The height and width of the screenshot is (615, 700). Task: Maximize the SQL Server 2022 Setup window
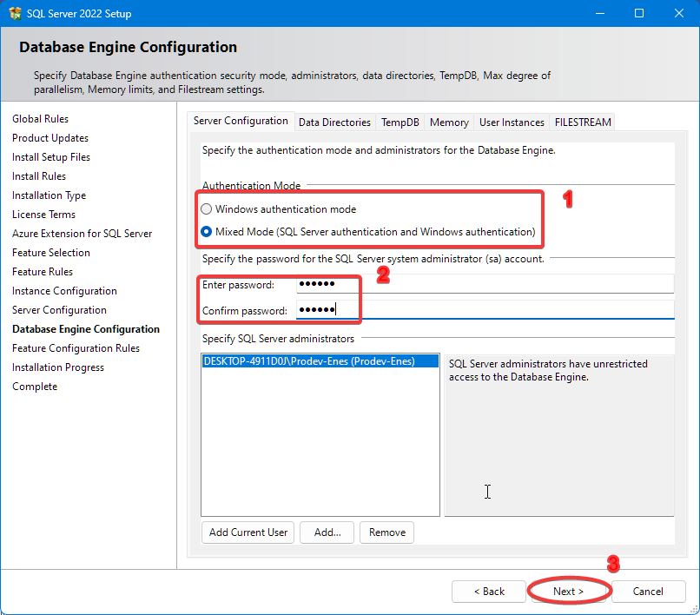639,13
